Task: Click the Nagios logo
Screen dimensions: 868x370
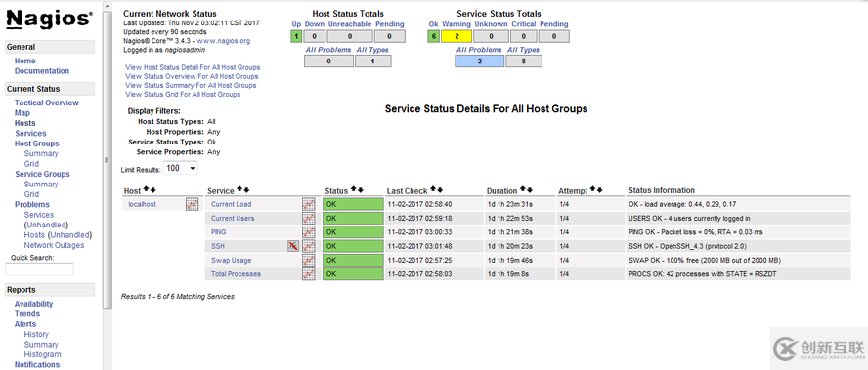Action: click(49, 19)
